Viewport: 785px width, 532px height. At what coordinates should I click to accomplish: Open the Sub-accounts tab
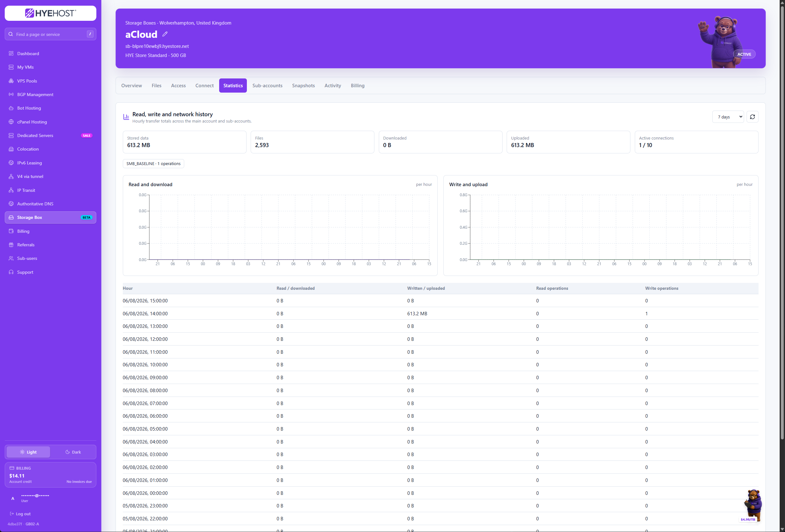click(x=267, y=85)
